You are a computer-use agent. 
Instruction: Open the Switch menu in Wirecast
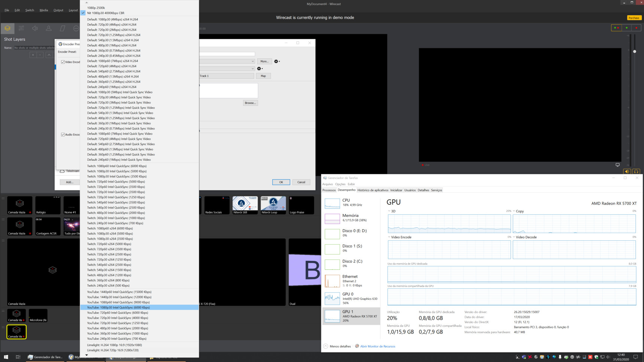[x=30, y=10]
